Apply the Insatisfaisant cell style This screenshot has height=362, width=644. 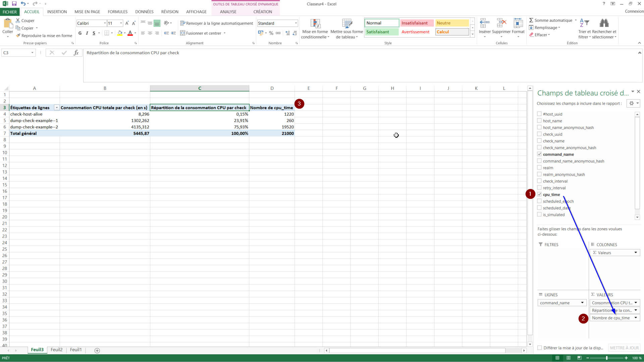pyautogui.click(x=415, y=23)
